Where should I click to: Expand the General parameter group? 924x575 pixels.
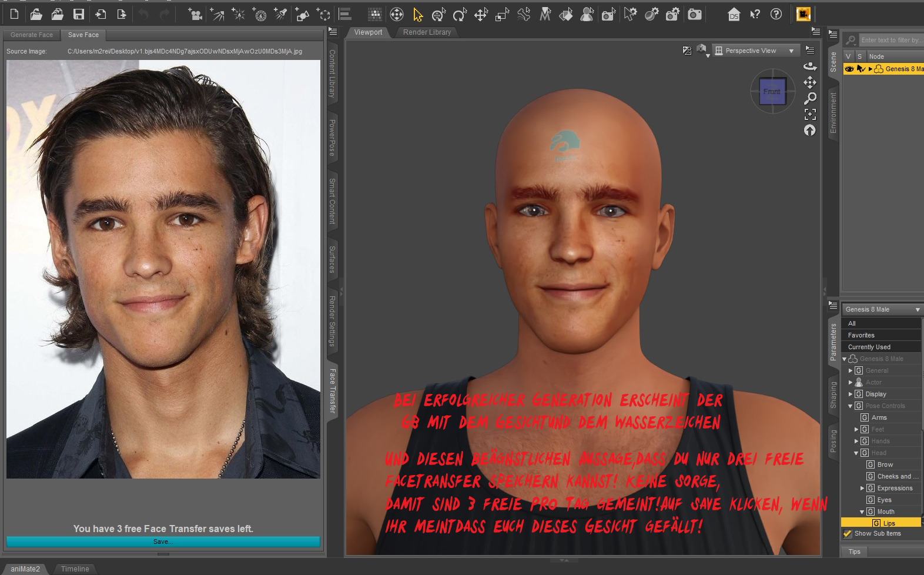[x=851, y=370]
